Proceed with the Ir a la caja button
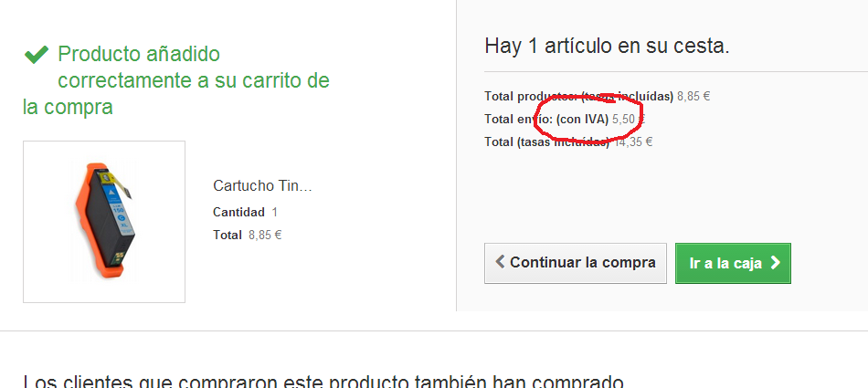The height and width of the screenshot is (388, 868). [x=733, y=263]
